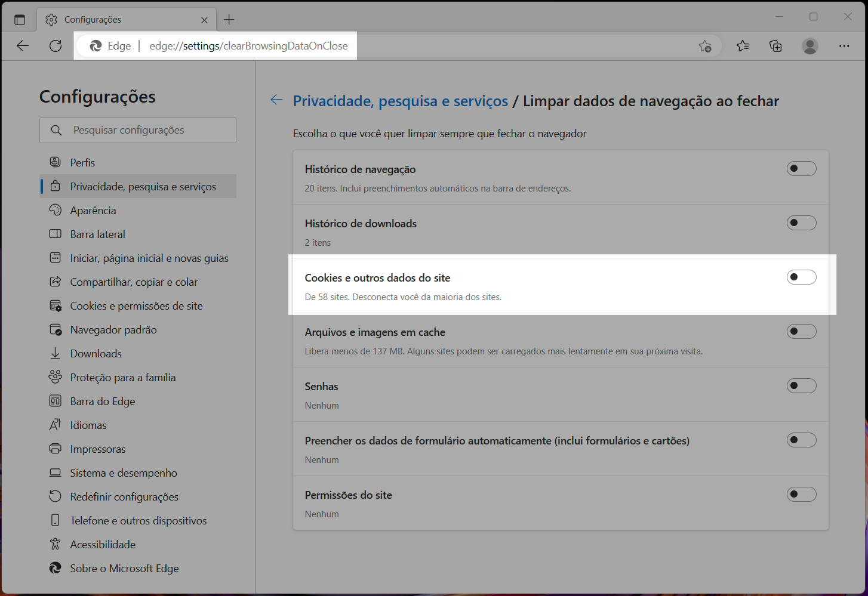This screenshot has height=596, width=868.
Task: Open Cookies e permissões de site settings
Action: (138, 305)
